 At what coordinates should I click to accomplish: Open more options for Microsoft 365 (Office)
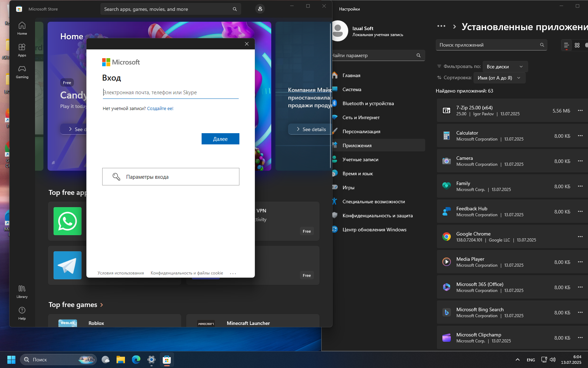pyautogui.click(x=580, y=287)
